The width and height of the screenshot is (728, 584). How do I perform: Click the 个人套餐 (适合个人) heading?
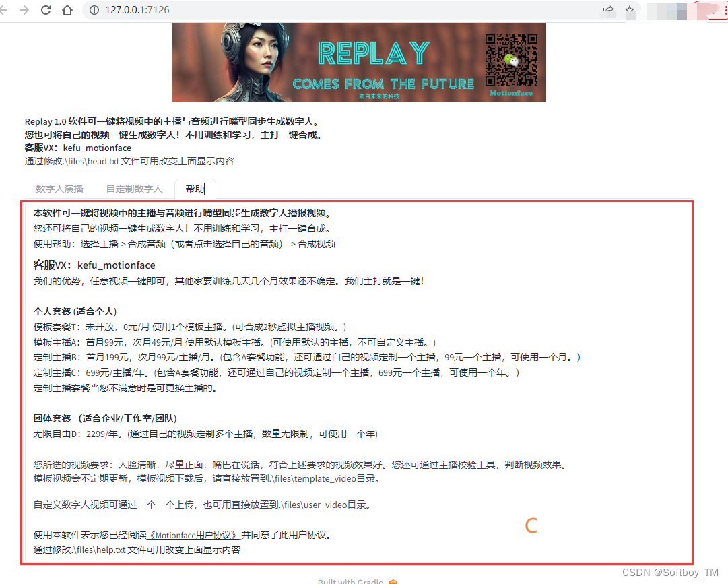coord(75,311)
